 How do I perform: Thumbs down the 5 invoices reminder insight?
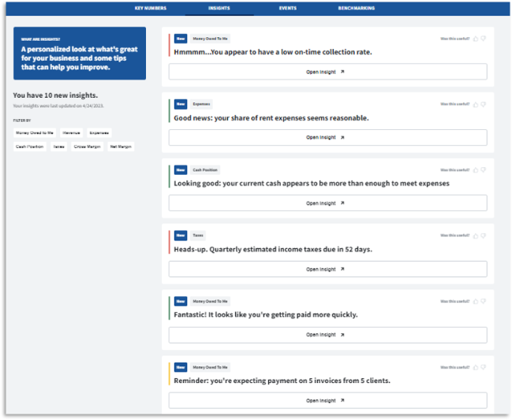[484, 367]
